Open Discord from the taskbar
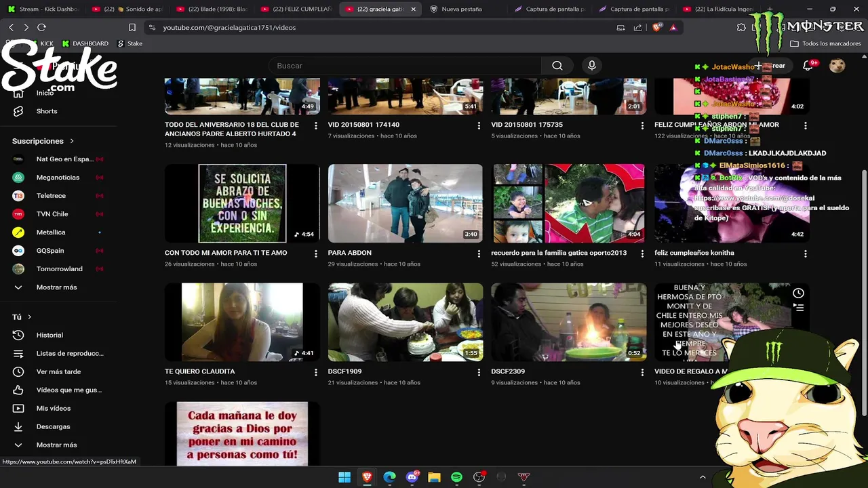 412,477
